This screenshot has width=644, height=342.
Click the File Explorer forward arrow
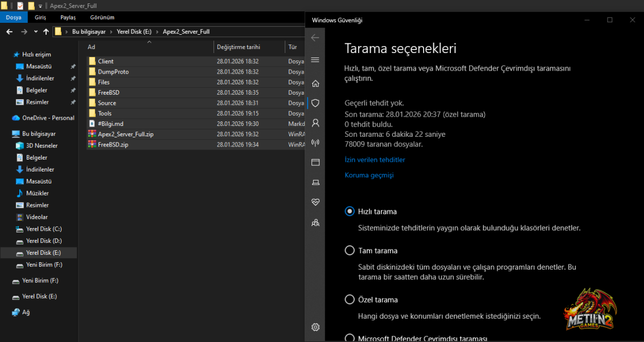tap(24, 32)
